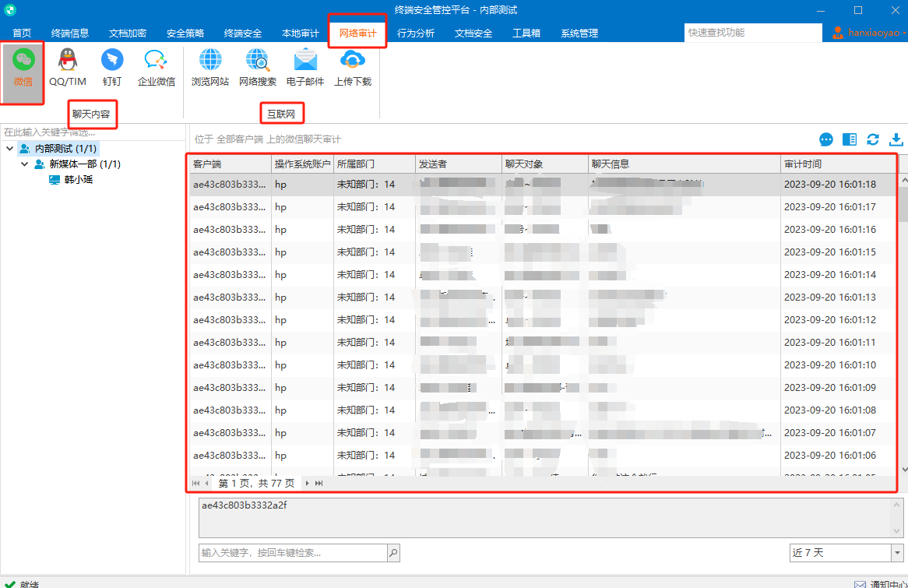Switch to the 首页 tab

coord(22,33)
